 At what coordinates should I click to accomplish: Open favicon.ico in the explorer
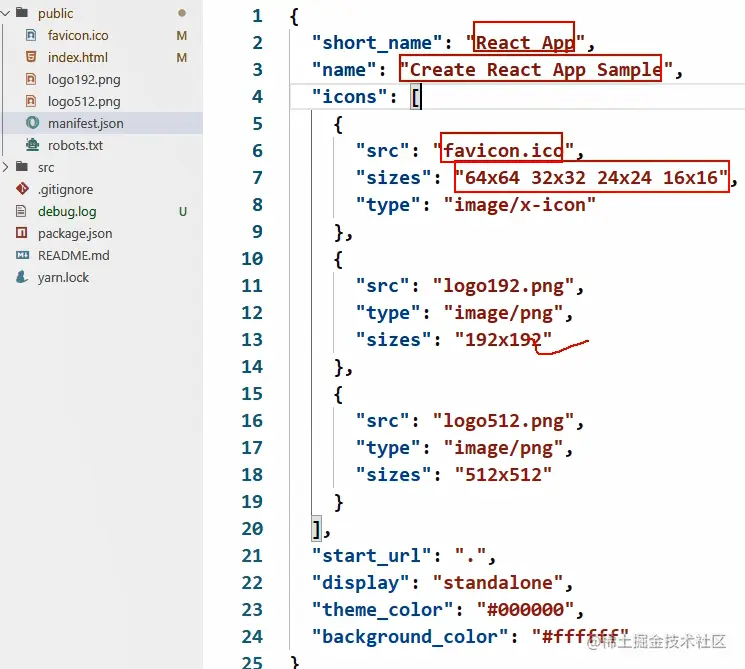[x=78, y=36]
